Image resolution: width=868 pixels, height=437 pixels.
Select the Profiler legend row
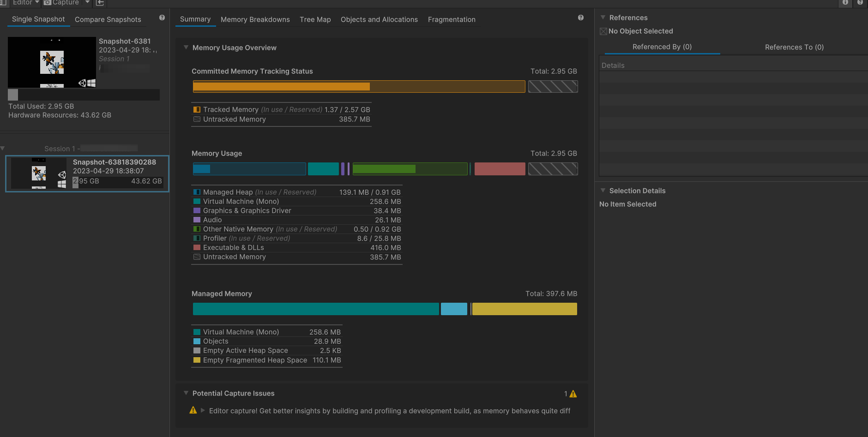(x=297, y=239)
